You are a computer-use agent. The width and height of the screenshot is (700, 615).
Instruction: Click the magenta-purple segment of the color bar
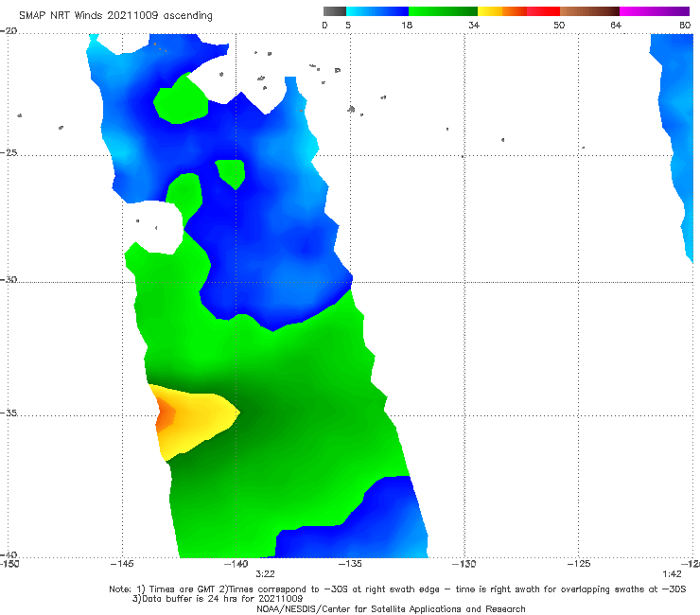655,11
